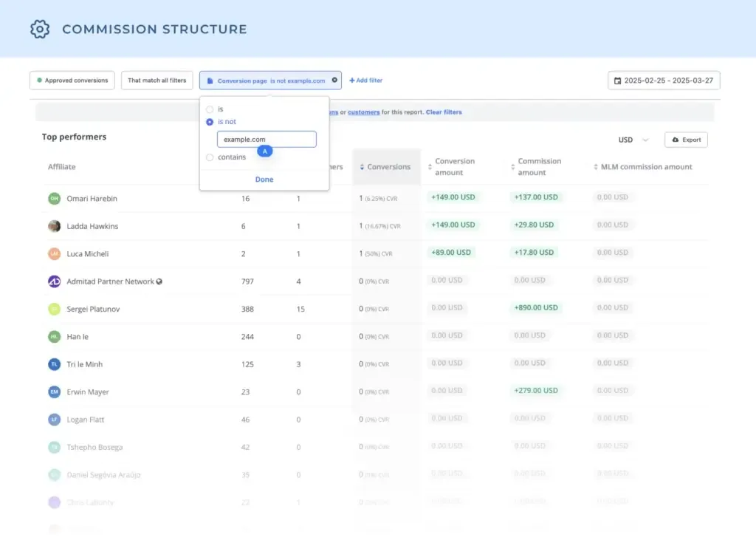Click +137.00 USD commission for Omari Harebin

tap(536, 197)
